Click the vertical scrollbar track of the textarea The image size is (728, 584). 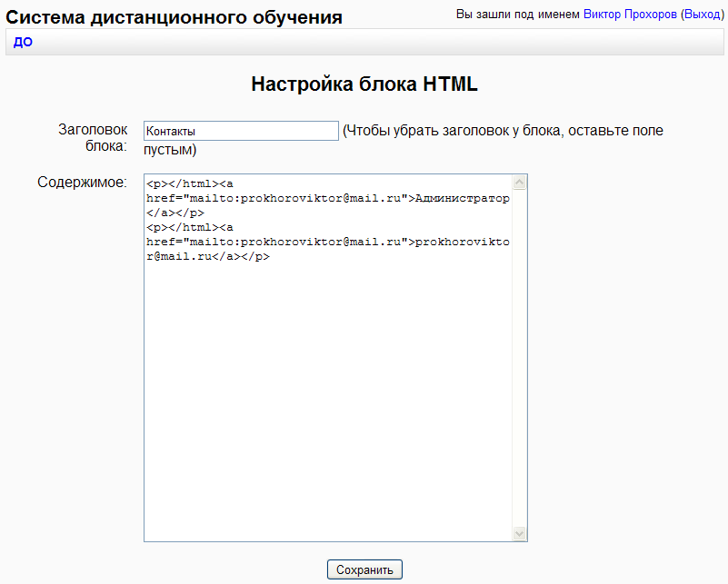point(520,363)
